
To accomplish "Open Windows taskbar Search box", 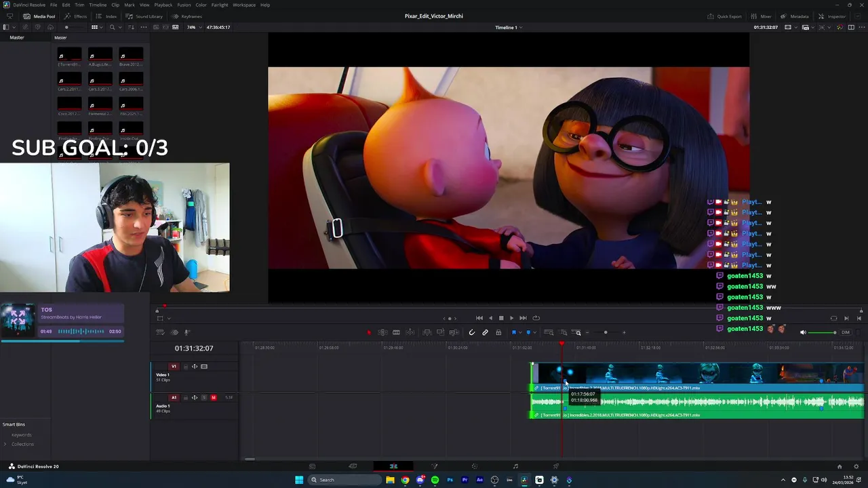I will coord(344,480).
